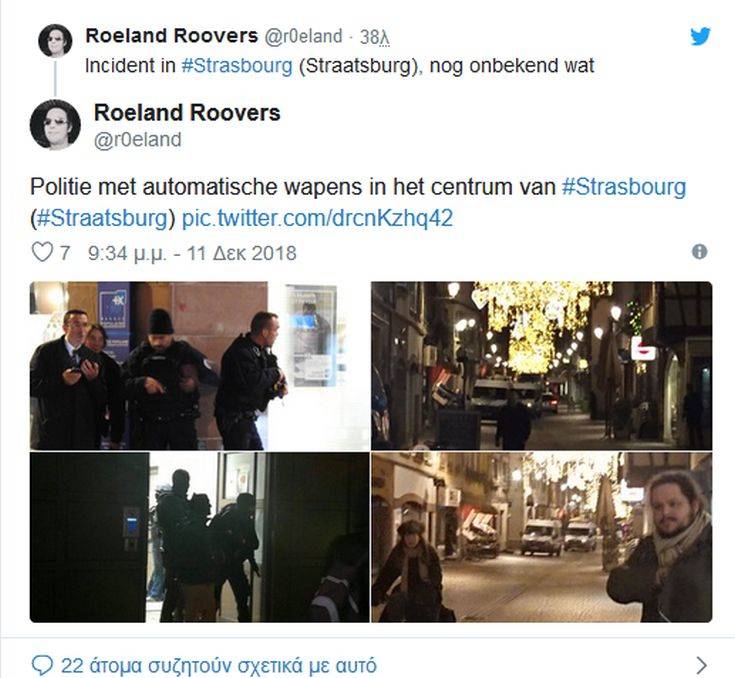The width and height of the screenshot is (735, 678).
Task: Click the @r0eland handle under large name
Action: (137, 140)
